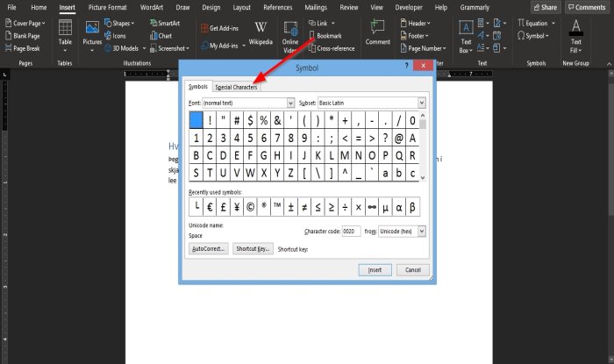Insert an Online Video
This screenshot has height=364, width=614.
click(x=290, y=37)
